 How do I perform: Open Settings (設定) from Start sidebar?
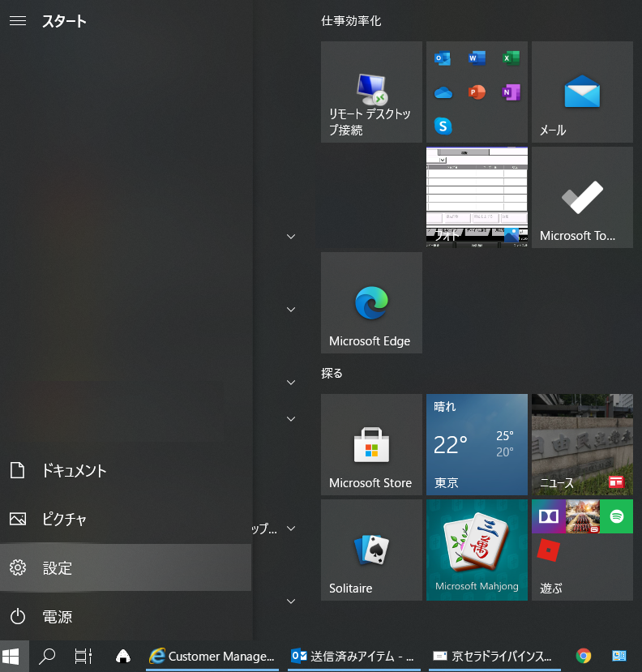[126, 568]
